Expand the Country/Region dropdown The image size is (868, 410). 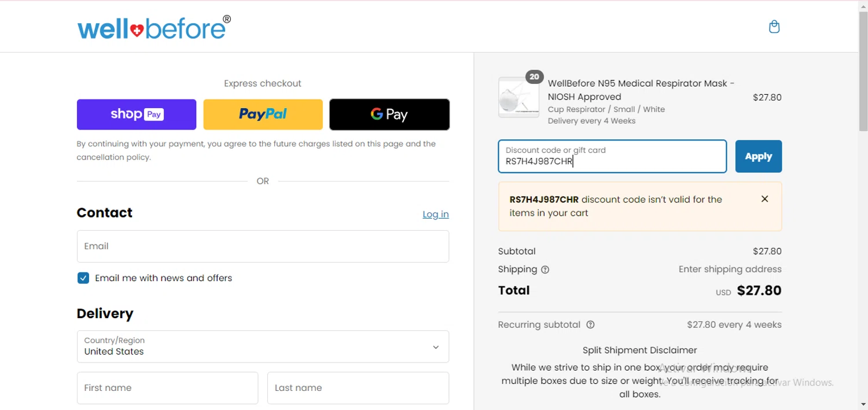[x=263, y=346]
